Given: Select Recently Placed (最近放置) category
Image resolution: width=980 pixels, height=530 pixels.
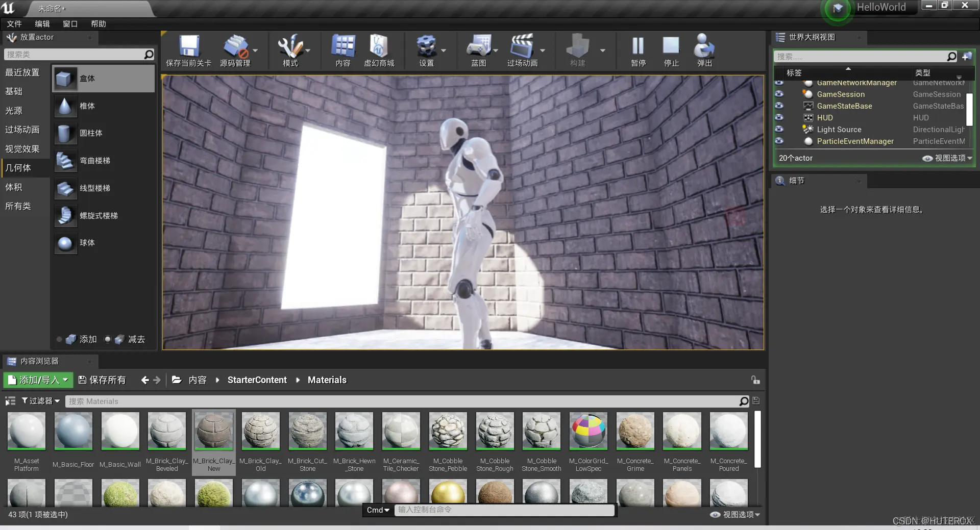Looking at the screenshot, I should pyautogui.click(x=26, y=72).
